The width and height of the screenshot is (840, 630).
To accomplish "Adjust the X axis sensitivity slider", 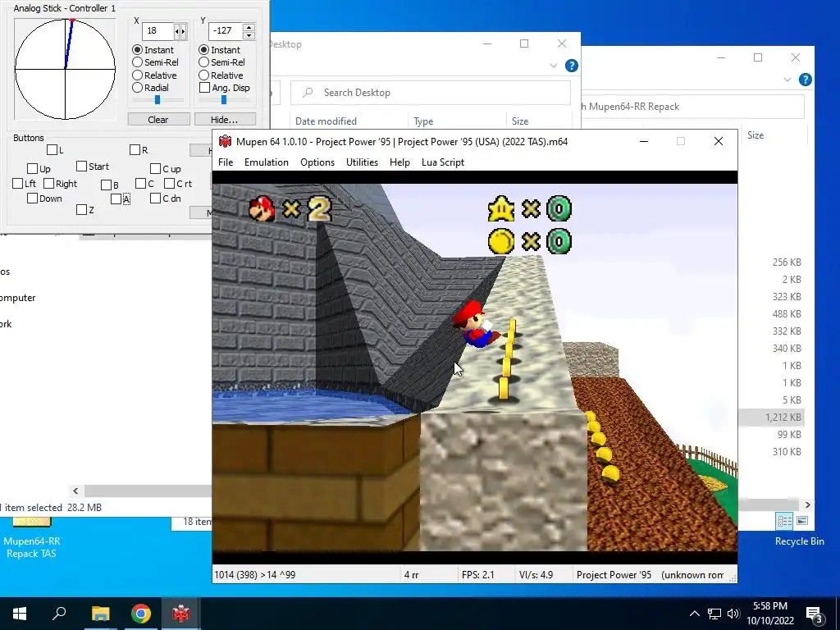I will 157,99.
